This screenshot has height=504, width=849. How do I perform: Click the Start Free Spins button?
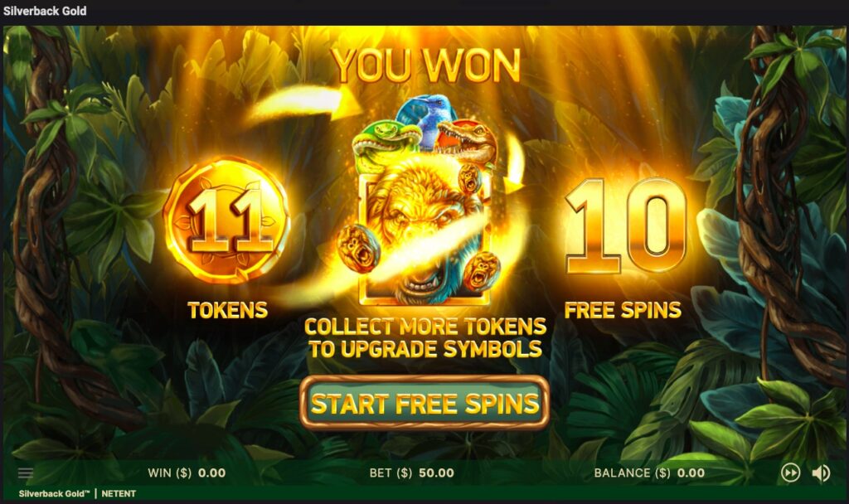pos(424,403)
